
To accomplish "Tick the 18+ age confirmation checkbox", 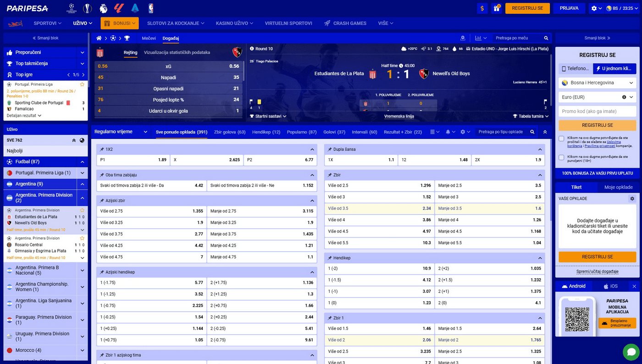I will coord(561,158).
